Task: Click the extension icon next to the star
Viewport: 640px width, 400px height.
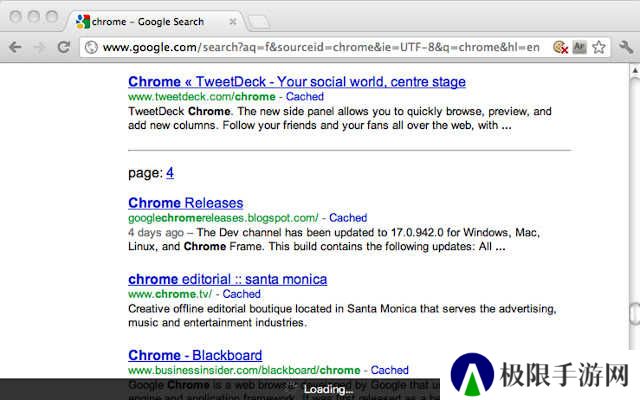Action: click(x=580, y=47)
